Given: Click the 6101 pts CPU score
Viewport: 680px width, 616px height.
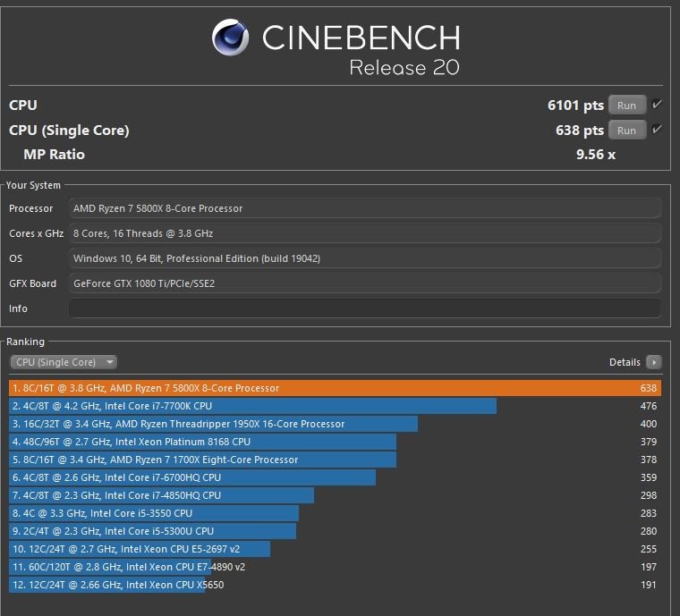Looking at the screenshot, I should (x=575, y=105).
